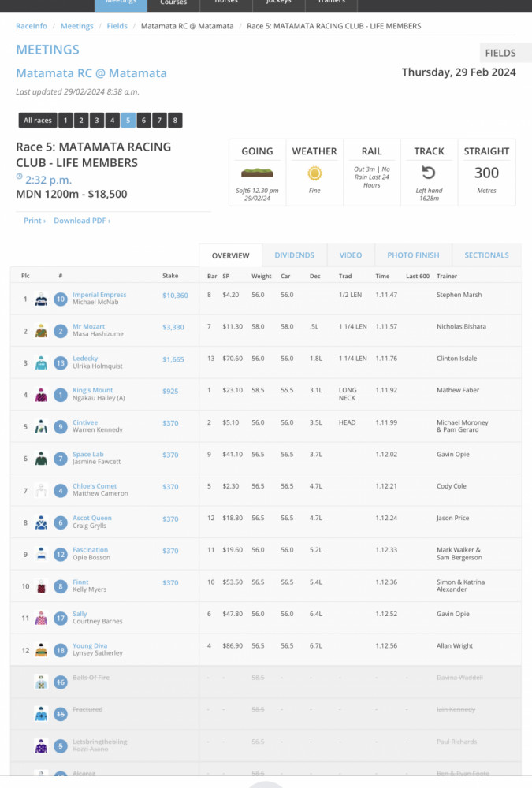The width and height of the screenshot is (532, 788).
Task: Click Space Lab jockey silks icon
Action: tap(41, 459)
